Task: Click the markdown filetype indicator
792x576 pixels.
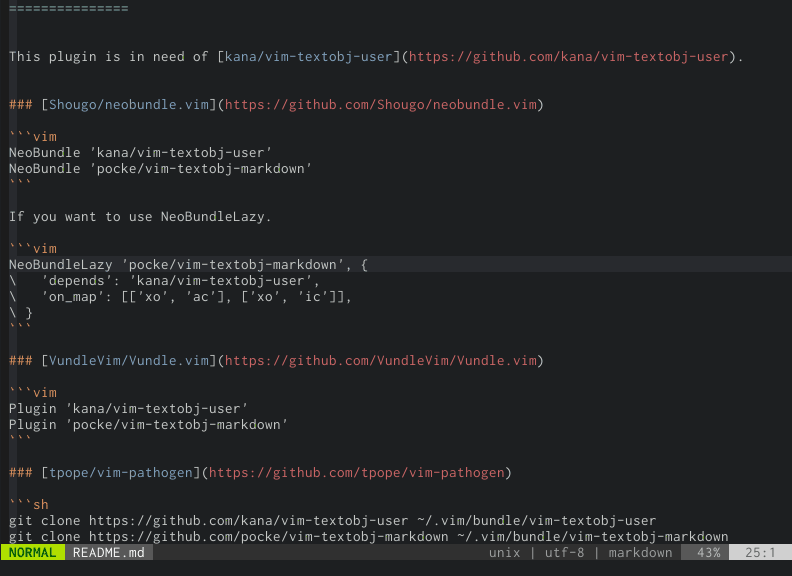Action: [640, 553]
